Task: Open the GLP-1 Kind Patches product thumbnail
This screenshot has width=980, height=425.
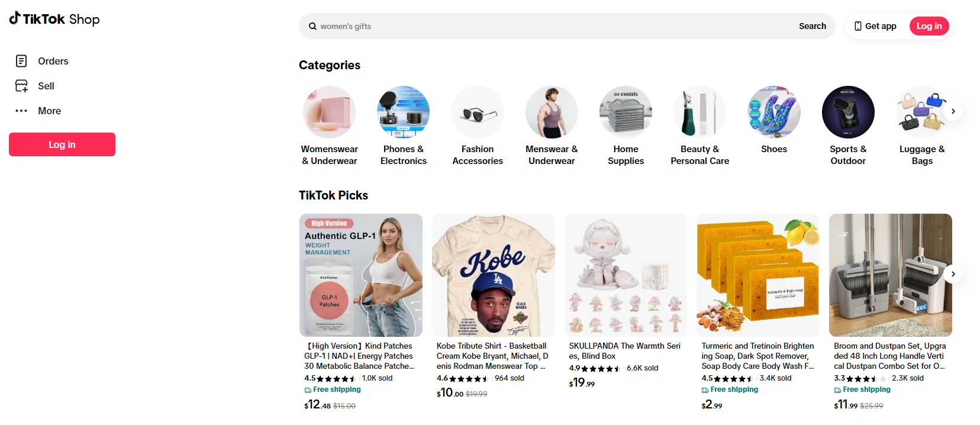Action: pos(361,275)
